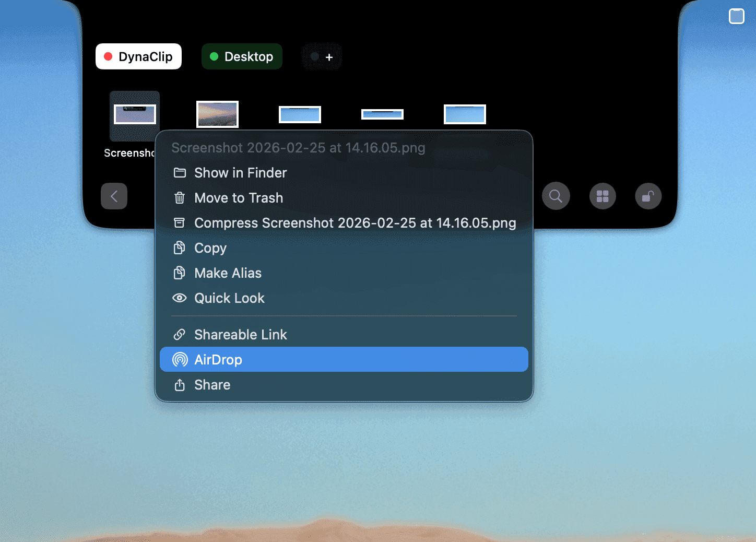
Task: Send file via AirDrop
Action: pos(344,359)
